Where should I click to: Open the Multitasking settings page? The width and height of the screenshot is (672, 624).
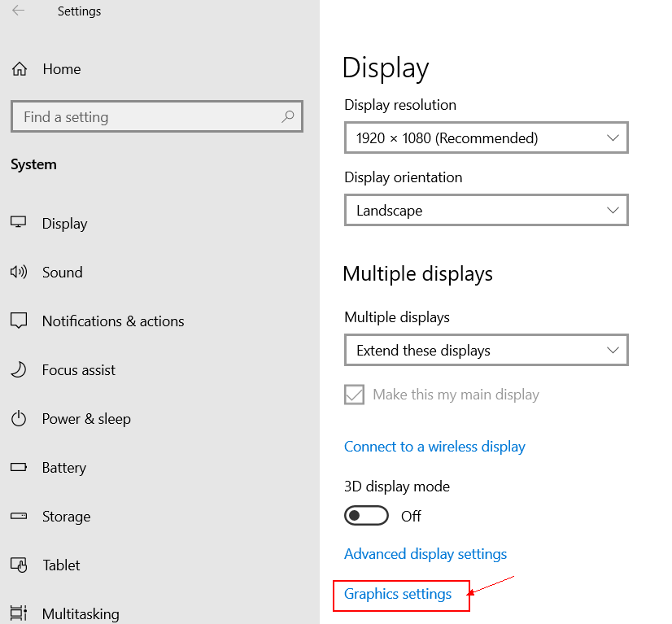(81, 613)
